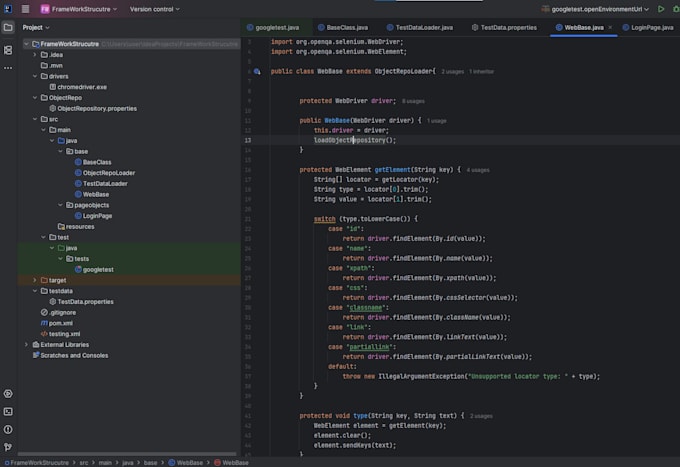Open the run configuration dropdown
Viewport: 680px width, 467px height.
(x=595, y=9)
